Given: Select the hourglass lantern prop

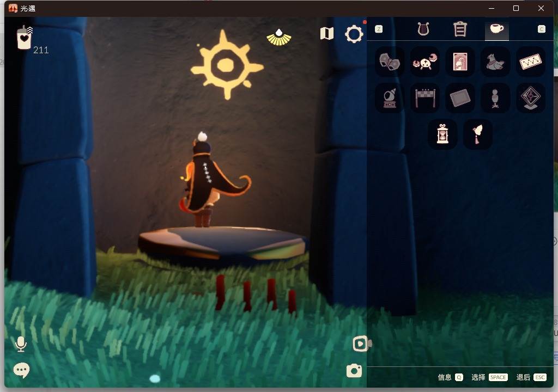Looking at the screenshot, I should pyautogui.click(x=442, y=134).
